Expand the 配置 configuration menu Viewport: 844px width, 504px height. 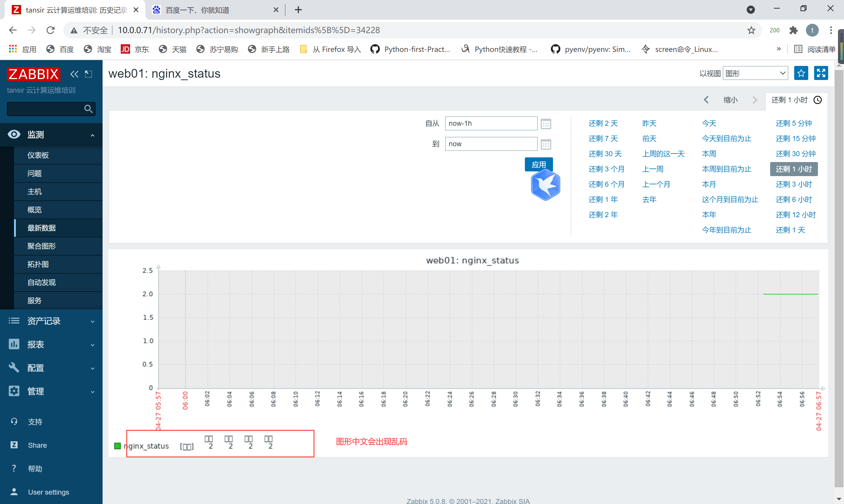tap(51, 368)
